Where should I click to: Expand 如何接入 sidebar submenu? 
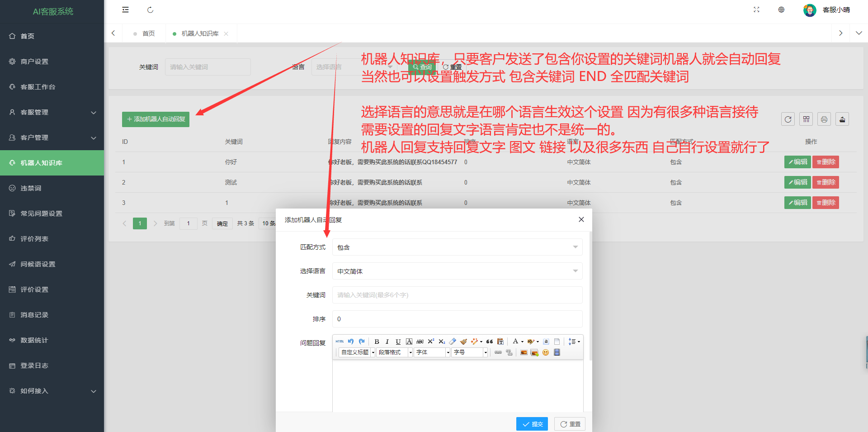click(x=52, y=391)
